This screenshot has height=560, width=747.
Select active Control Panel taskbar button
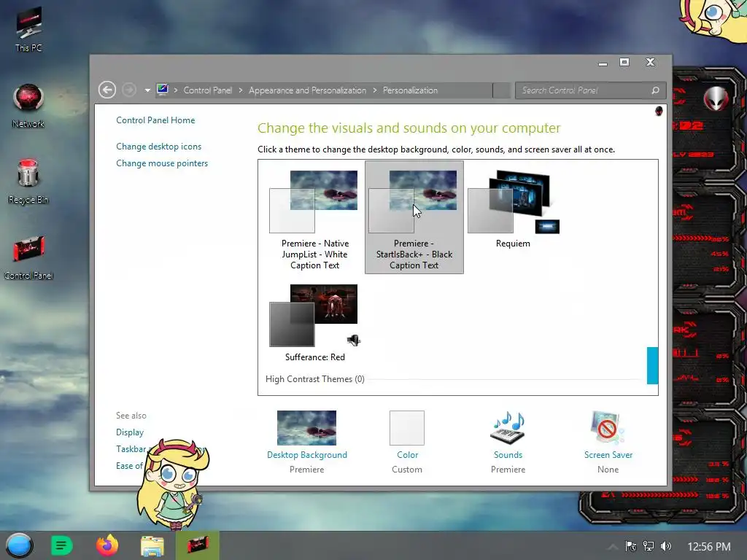pos(197,545)
